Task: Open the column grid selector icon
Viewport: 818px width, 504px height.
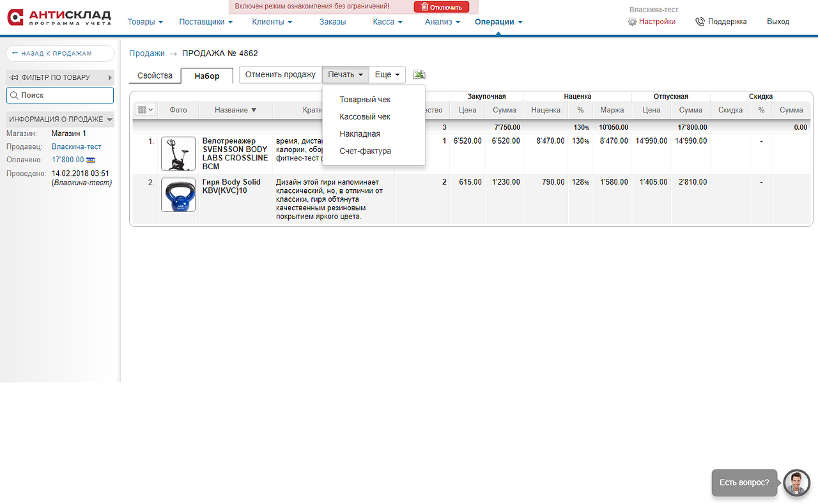Action: pos(145,110)
